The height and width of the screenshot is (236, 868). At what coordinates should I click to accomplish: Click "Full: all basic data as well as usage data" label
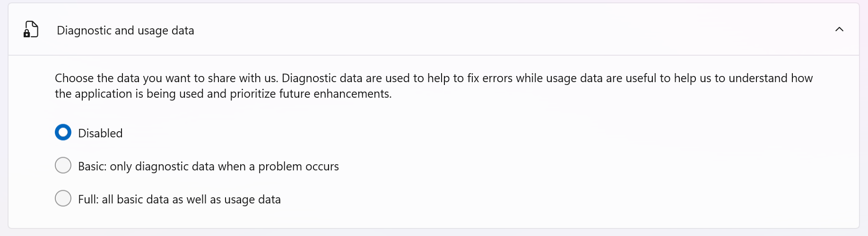pos(179,200)
